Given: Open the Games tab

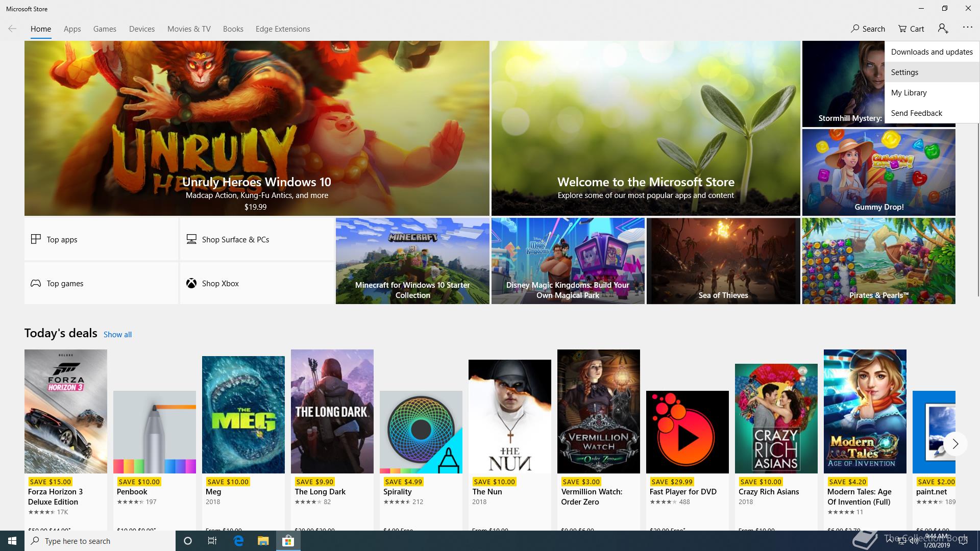Looking at the screenshot, I should pyautogui.click(x=105, y=29).
